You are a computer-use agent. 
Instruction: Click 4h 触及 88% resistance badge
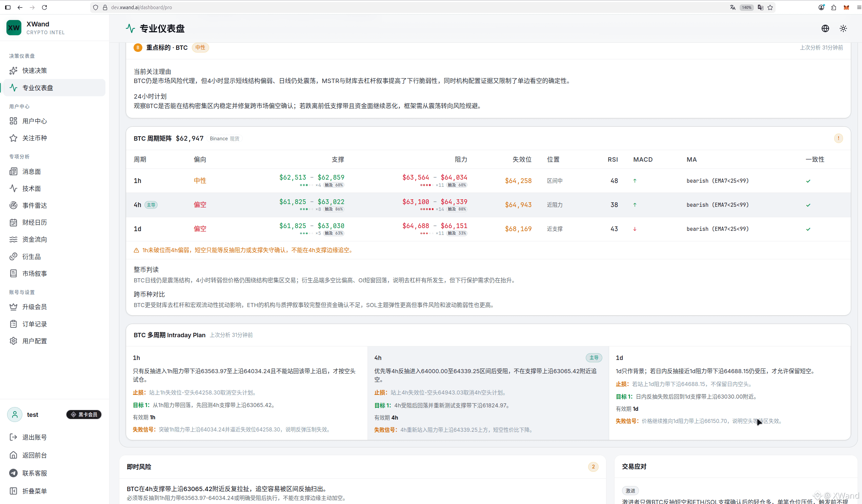pyautogui.click(x=457, y=209)
